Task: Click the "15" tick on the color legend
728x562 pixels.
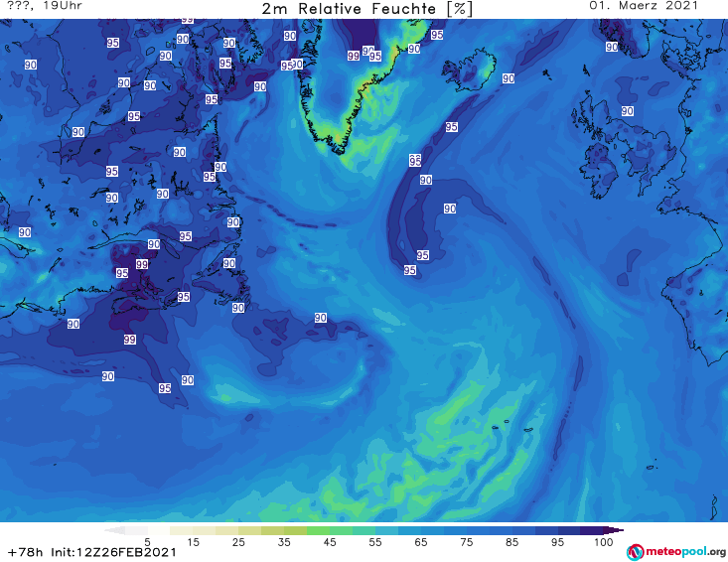Action: point(193,542)
